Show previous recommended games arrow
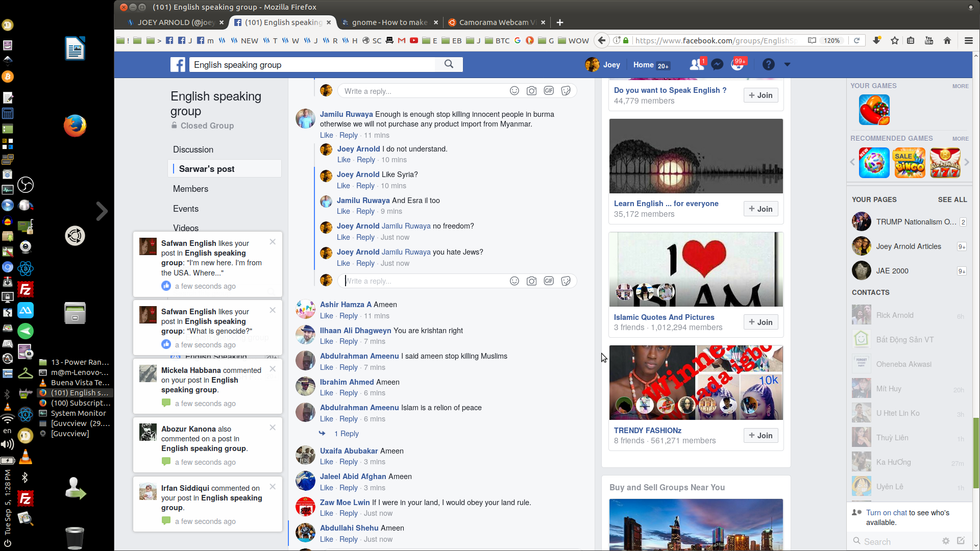 [852, 162]
